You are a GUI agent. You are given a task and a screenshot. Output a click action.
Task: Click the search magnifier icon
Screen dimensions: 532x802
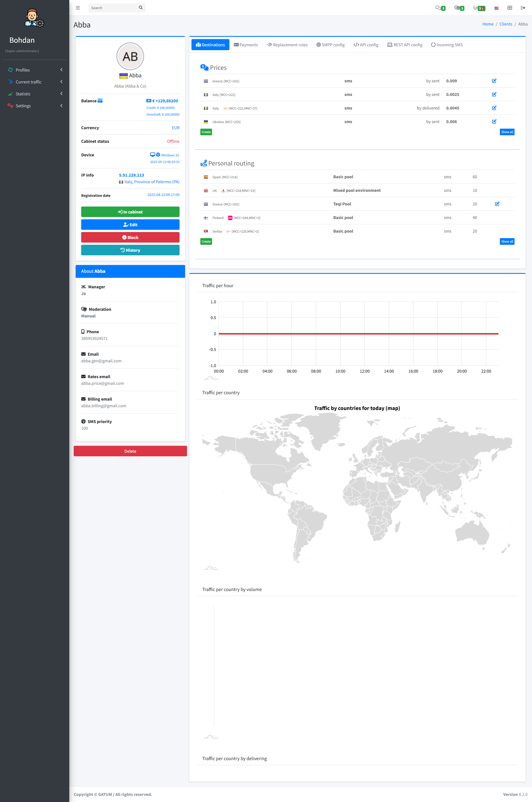click(141, 8)
